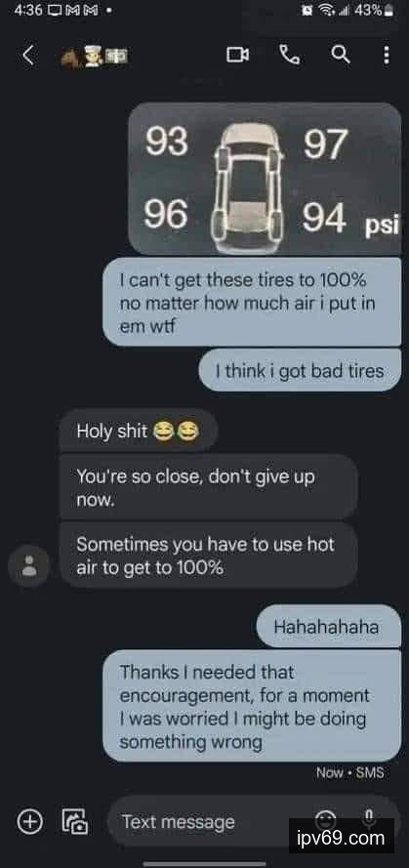Open search in conversation
This screenshot has height=868, width=409.
(x=341, y=55)
